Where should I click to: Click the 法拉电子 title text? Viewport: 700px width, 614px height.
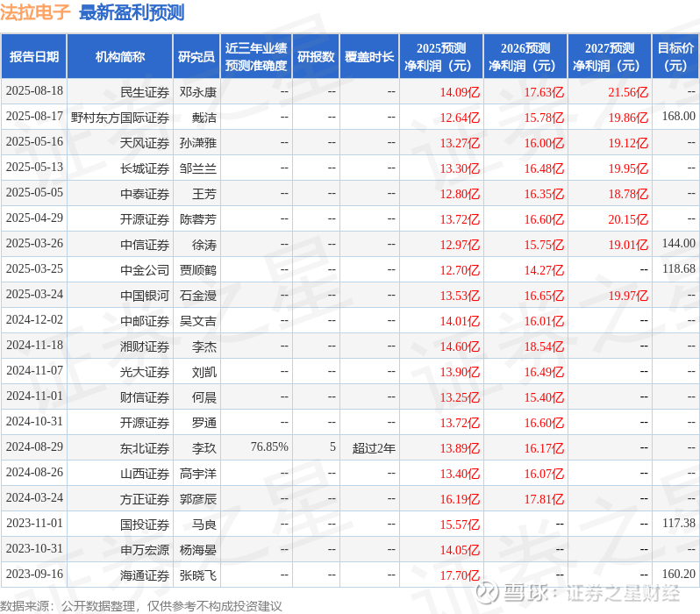35,12
